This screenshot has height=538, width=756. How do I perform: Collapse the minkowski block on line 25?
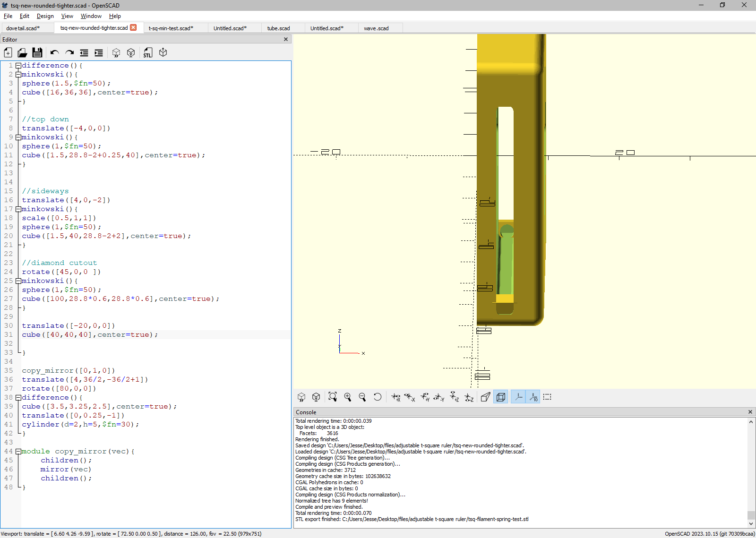[18, 281]
